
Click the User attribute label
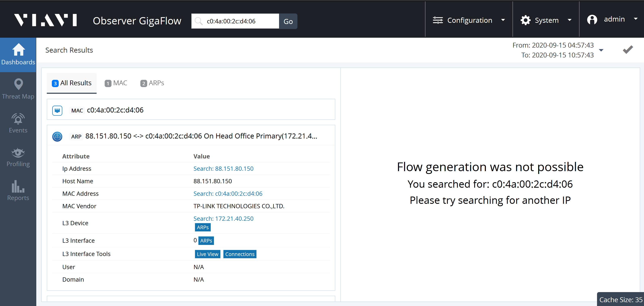(69, 267)
